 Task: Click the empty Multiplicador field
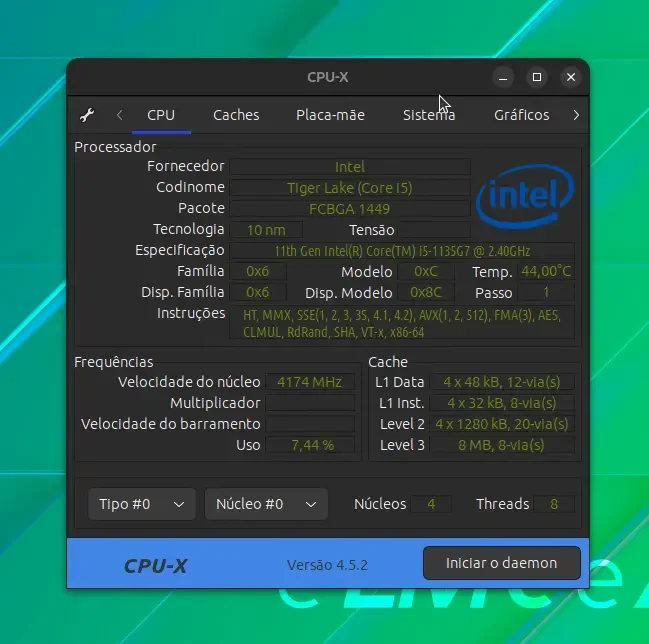[x=310, y=403]
